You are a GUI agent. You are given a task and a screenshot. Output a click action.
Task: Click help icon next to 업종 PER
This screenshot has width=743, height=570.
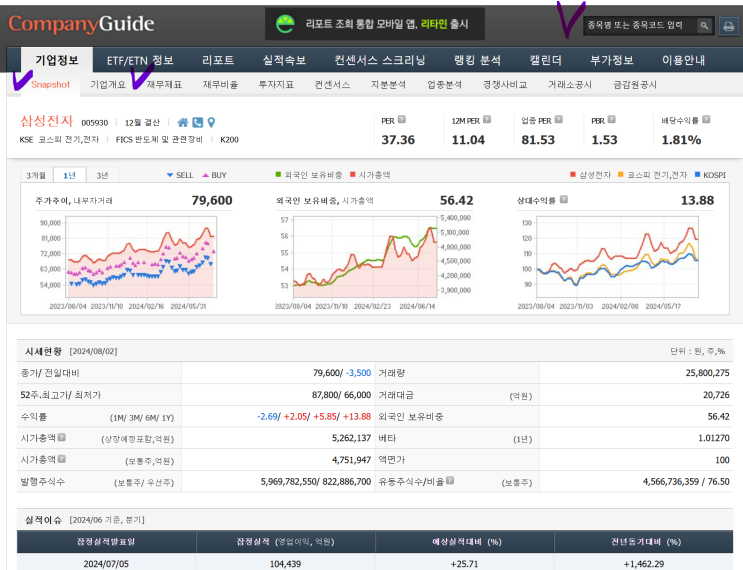559,119
